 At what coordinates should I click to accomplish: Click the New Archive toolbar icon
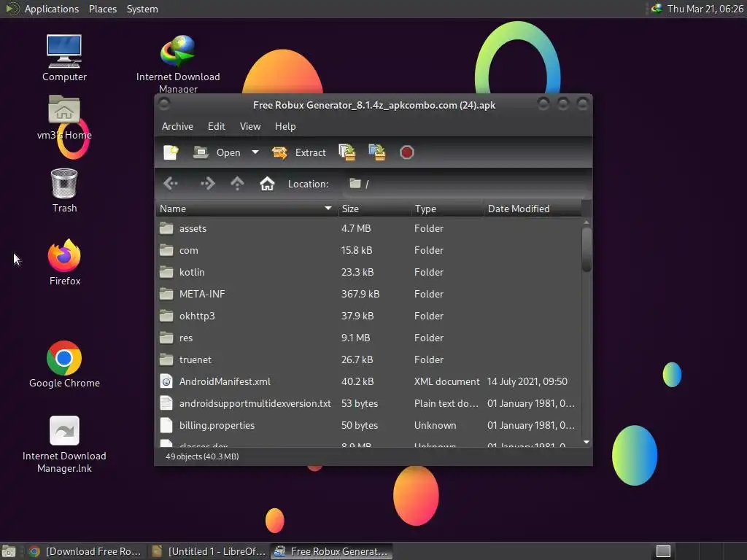tap(171, 152)
